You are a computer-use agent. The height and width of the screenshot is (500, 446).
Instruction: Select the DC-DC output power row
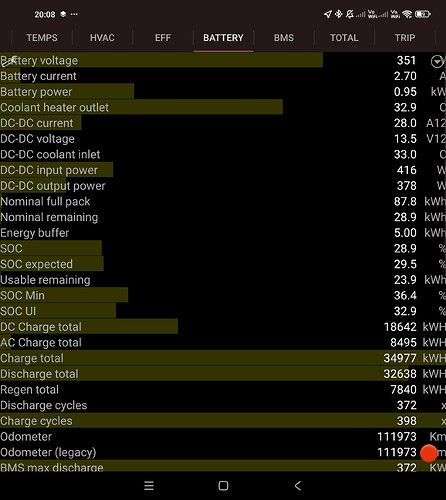[223, 186]
